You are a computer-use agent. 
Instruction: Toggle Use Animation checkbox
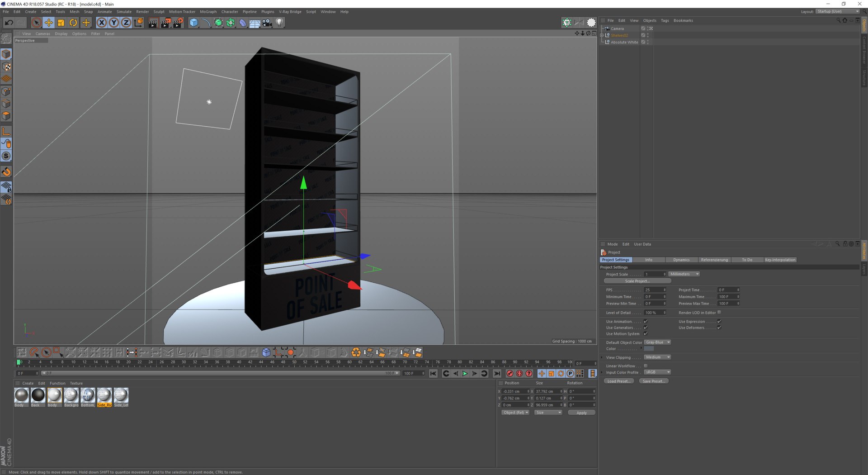click(646, 322)
